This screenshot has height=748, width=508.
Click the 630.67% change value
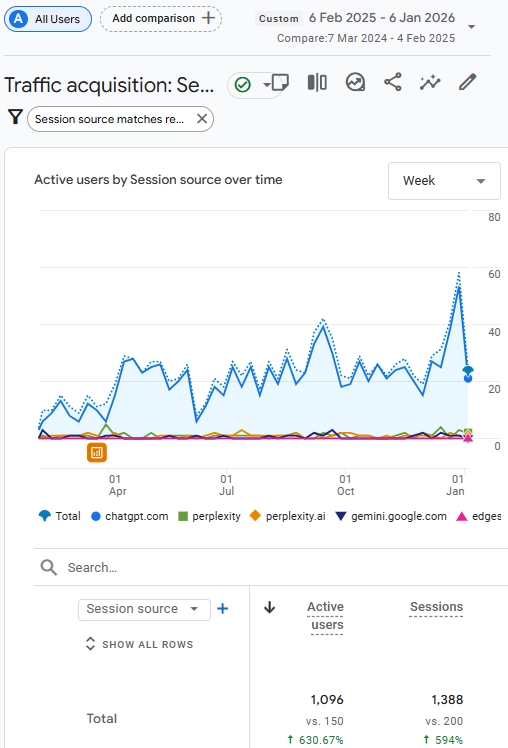315,740
